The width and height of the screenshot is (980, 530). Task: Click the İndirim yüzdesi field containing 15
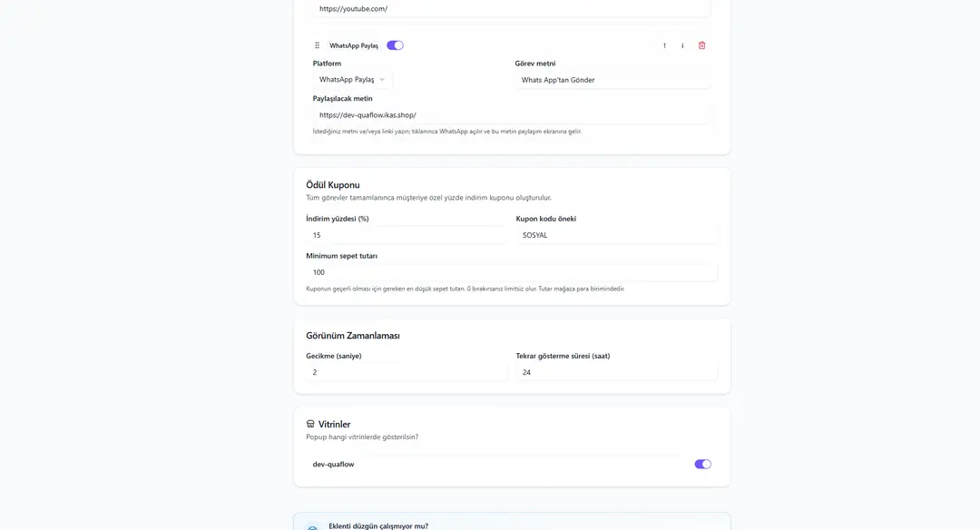pyautogui.click(x=407, y=235)
